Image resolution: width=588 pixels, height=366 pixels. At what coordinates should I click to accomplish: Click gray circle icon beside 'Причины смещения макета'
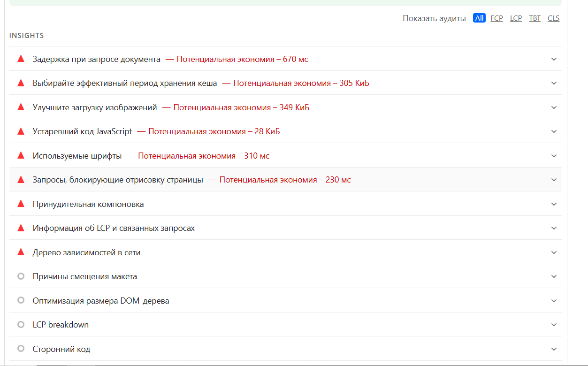tap(21, 276)
